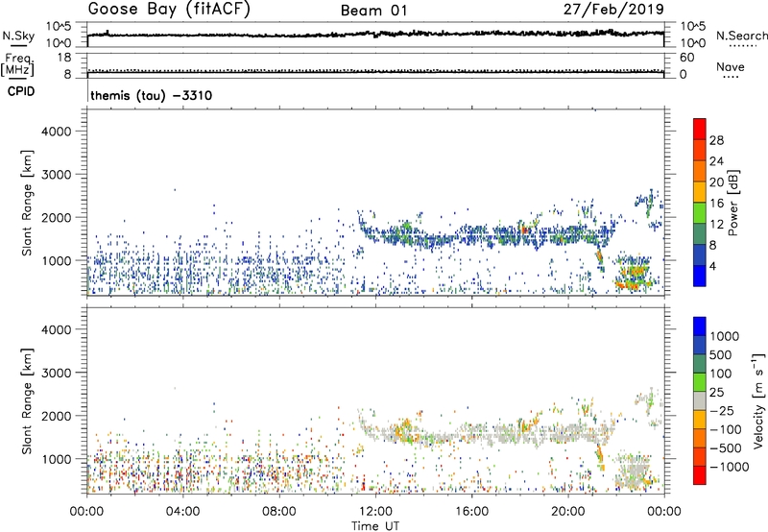Click the "12" tick on Power colorbar
This screenshot has width=768, height=532.
coord(716,225)
